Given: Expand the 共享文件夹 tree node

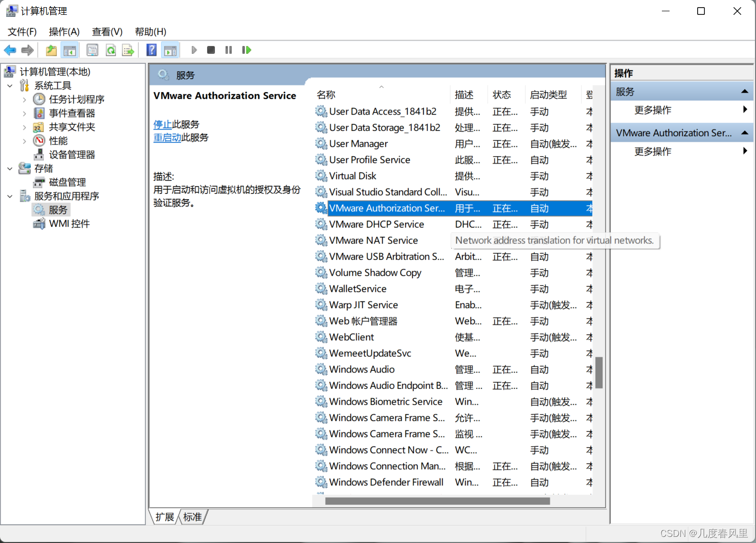Looking at the screenshot, I should (24, 127).
